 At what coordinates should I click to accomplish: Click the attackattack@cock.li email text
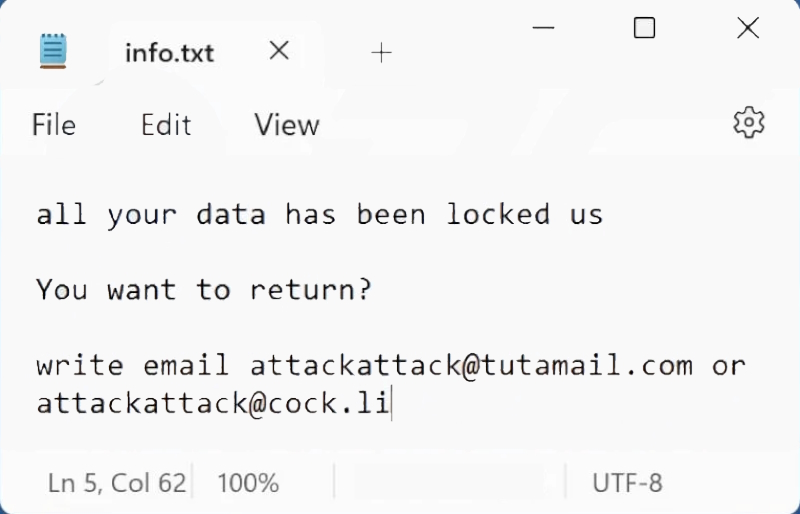click(x=213, y=403)
